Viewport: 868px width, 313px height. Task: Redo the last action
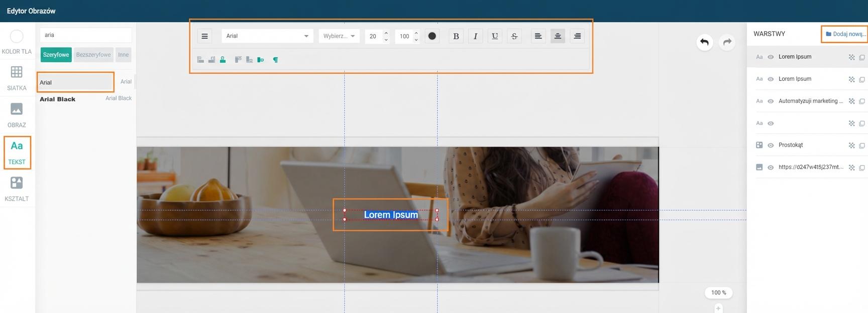pyautogui.click(x=727, y=42)
